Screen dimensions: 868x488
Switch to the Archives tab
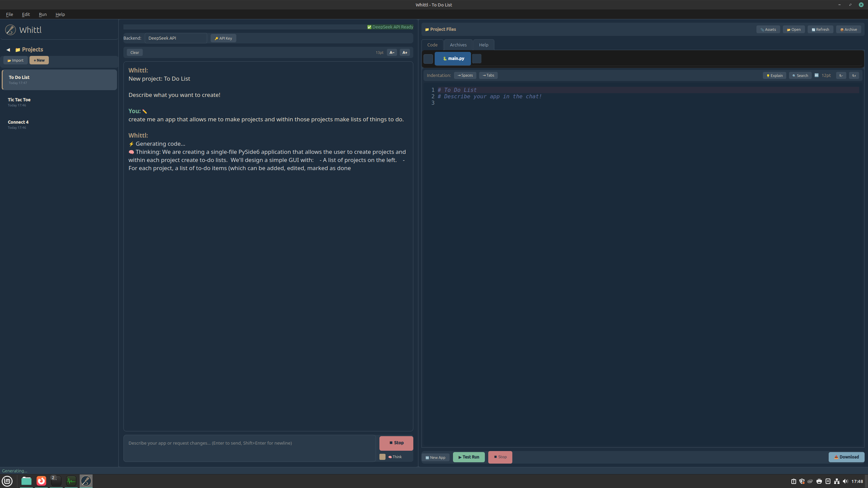(x=458, y=45)
